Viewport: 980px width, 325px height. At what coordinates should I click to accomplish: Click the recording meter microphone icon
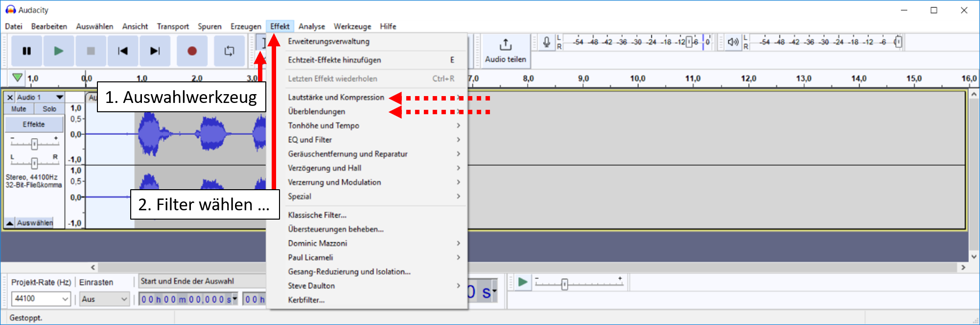tap(547, 42)
